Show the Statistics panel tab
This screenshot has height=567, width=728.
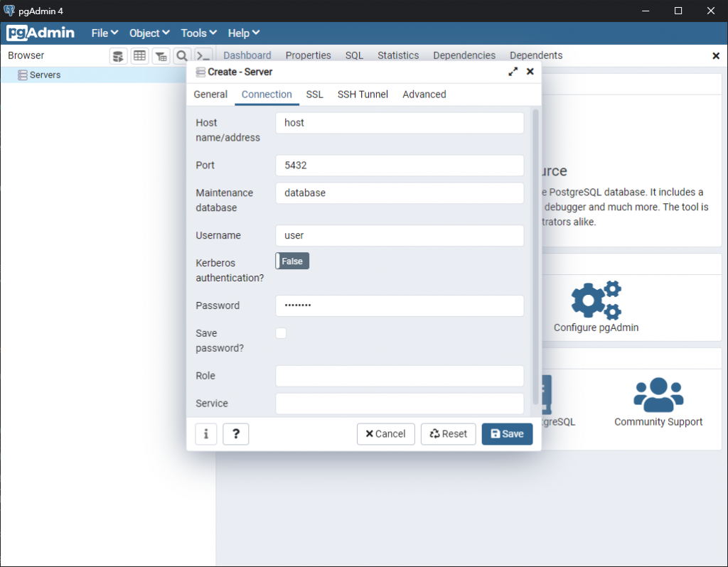coord(398,55)
